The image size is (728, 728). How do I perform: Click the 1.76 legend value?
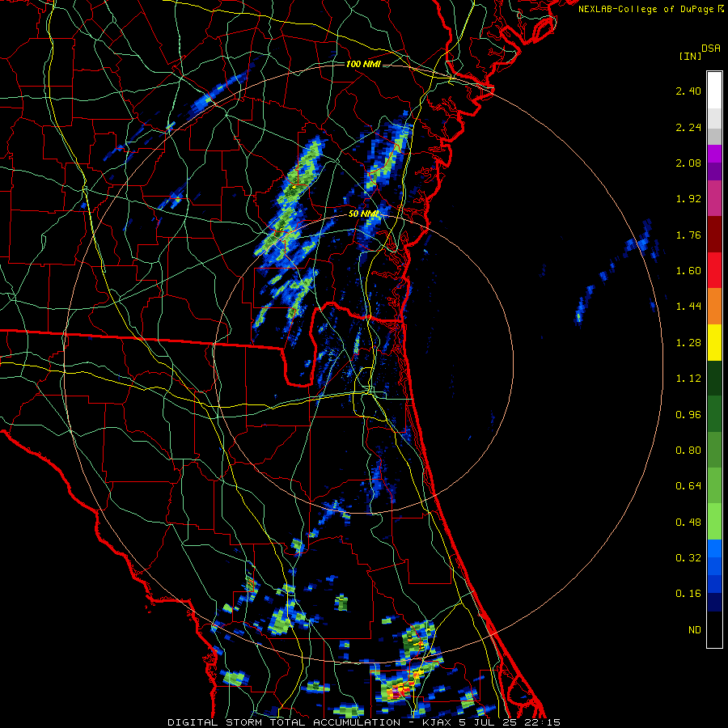click(688, 235)
